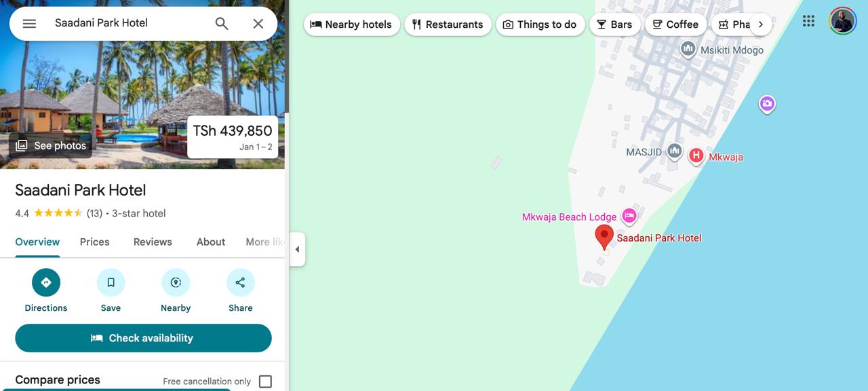
Task: Save the hotel with bookmark icon
Action: pos(111,282)
